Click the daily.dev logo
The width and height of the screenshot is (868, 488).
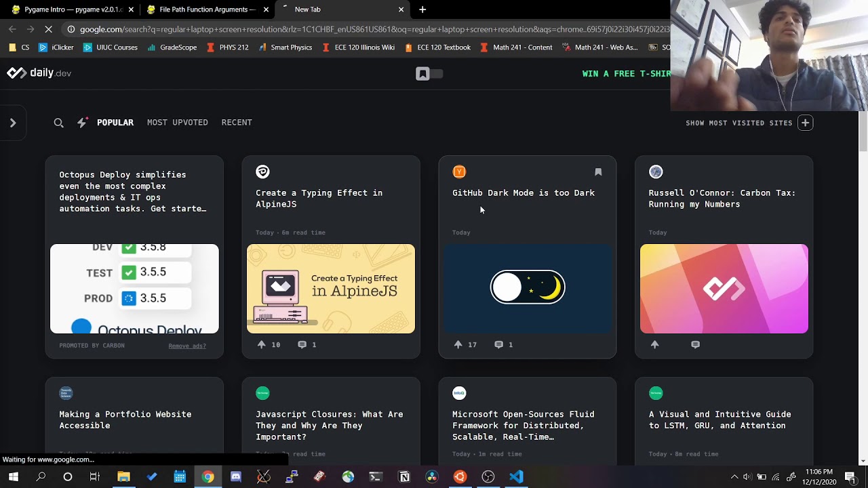pyautogui.click(x=39, y=73)
